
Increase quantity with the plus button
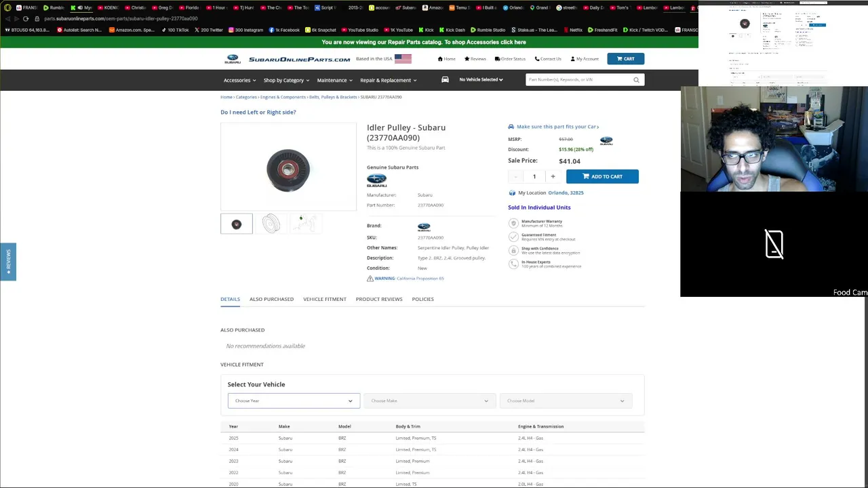click(x=553, y=176)
